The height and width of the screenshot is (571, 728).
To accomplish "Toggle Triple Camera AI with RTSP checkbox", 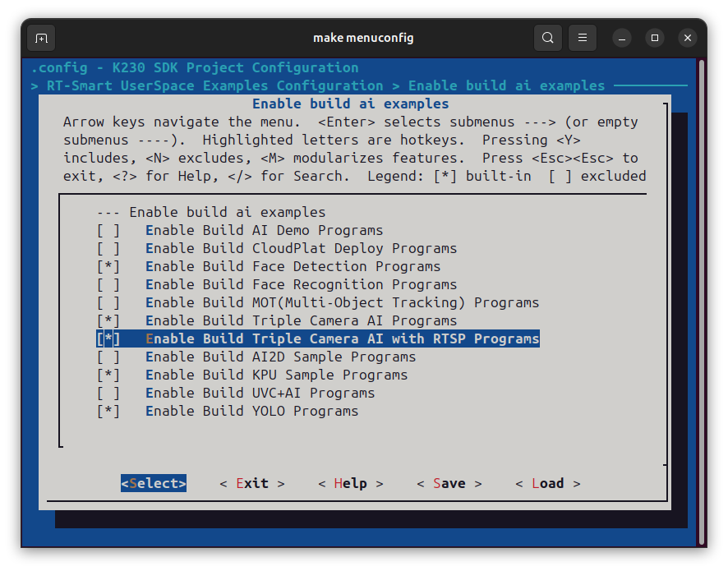I will point(108,338).
